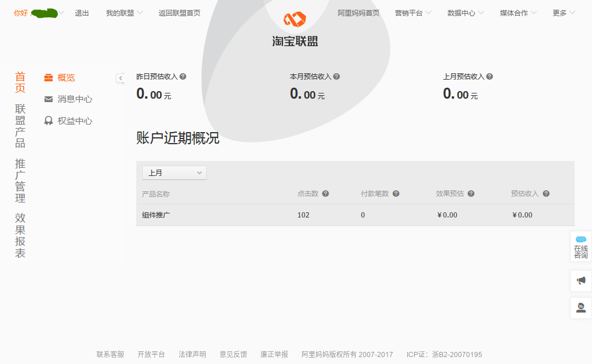Click 阿里妈妈版权所有 2007-2017 copyright text
Image resolution: width=592 pixels, height=364 pixels.
[347, 354]
